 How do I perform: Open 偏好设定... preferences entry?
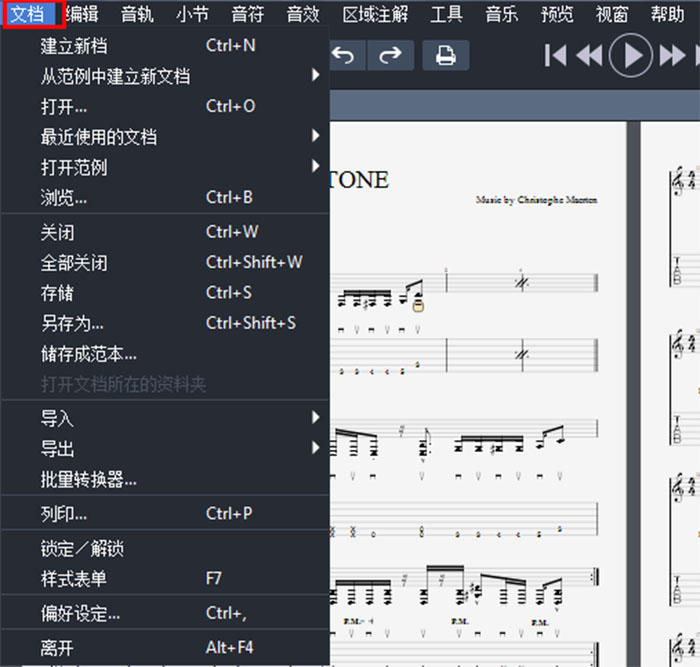click(x=165, y=614)
